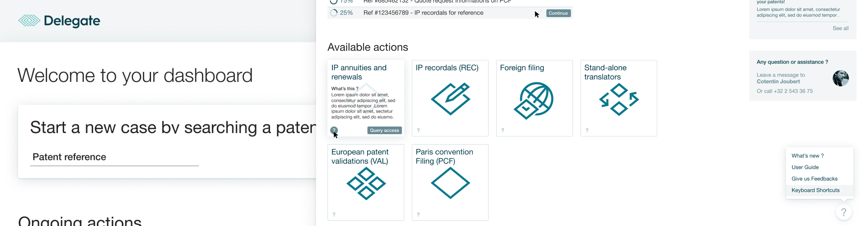Show help for Stand-alone translators card
Viewport: 868px width, 226px height.
tap(587, 130)
